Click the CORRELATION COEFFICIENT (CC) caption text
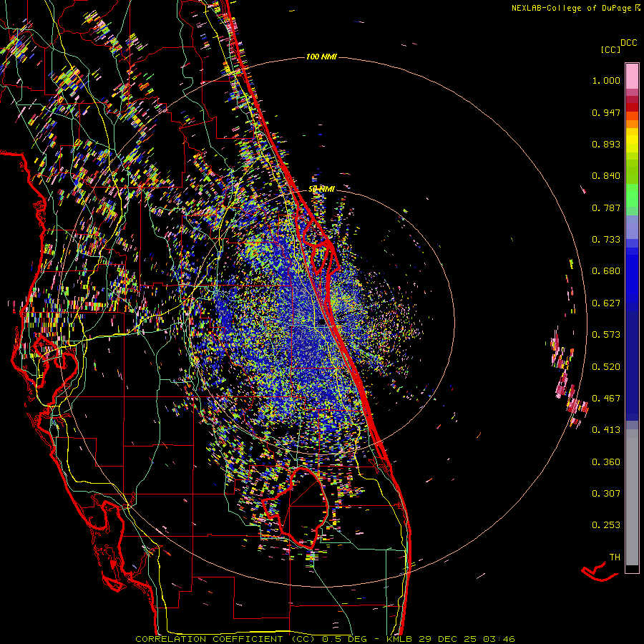Viewport: 644px width, 644px height. [x=225, y=639]
